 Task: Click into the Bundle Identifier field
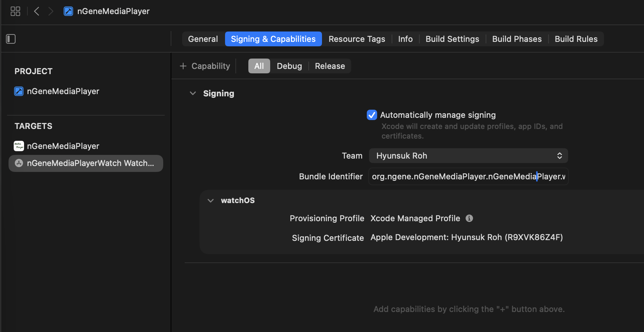coord(468,176)
